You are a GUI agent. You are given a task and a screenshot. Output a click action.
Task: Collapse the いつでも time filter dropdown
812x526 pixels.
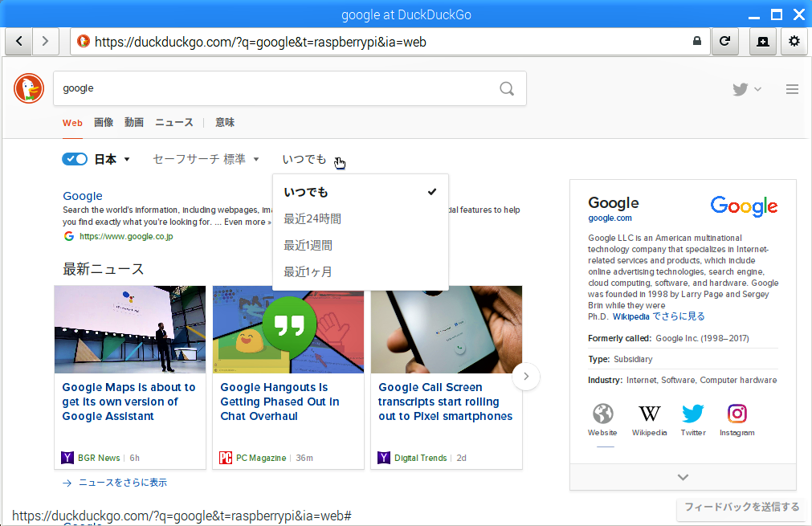click(x=312, y=160)
